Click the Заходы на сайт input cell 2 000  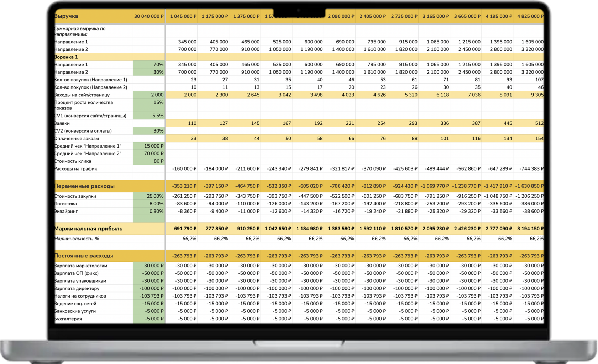tap(149, 95)
